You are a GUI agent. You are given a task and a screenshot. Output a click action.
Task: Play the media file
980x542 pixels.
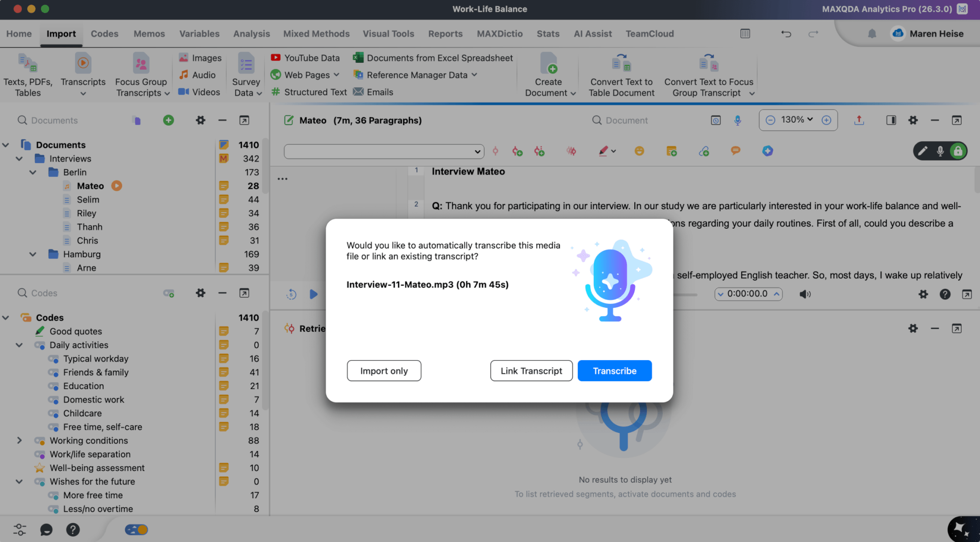click(313, 294)
